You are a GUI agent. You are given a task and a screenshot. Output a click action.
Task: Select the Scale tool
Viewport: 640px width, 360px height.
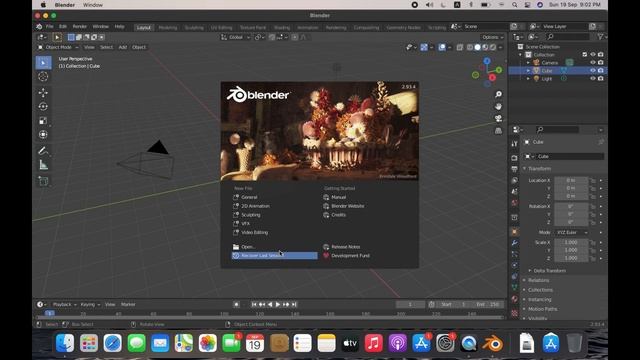(43, 120)
